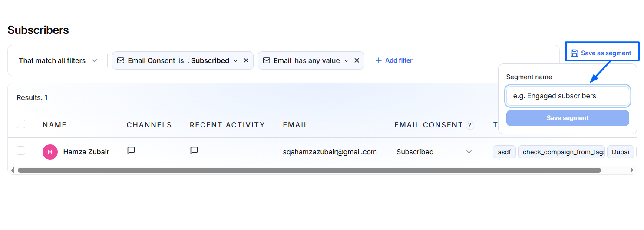This screenshot has height=230, width=644.
Task: Click the NAME column header
Action: (x=55, y=125)
